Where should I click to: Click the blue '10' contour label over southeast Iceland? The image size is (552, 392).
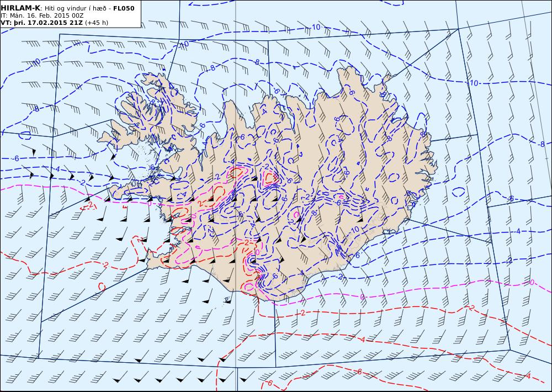click(x=355, y=229)
